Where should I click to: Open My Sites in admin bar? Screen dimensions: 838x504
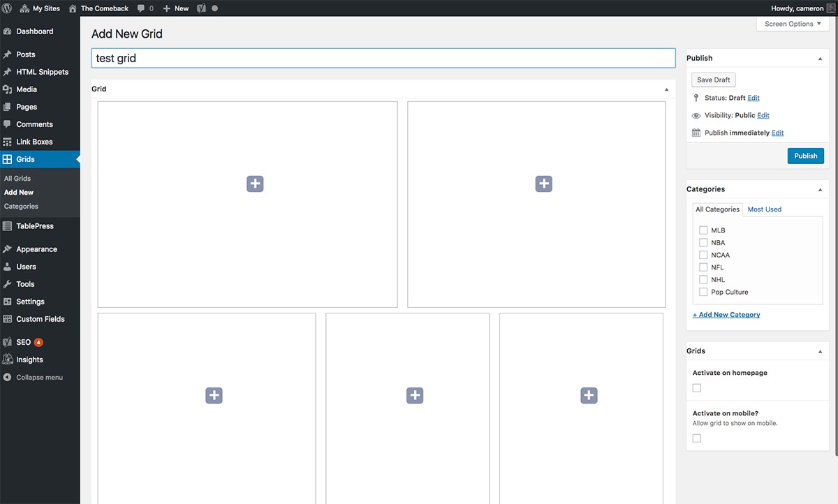(40, 8)
